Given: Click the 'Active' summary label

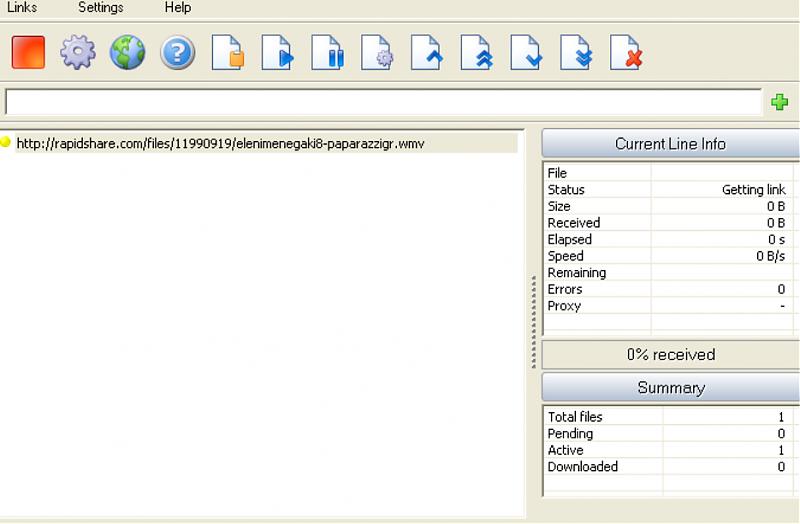Looking at the screenshot, I should click(565, 450).
